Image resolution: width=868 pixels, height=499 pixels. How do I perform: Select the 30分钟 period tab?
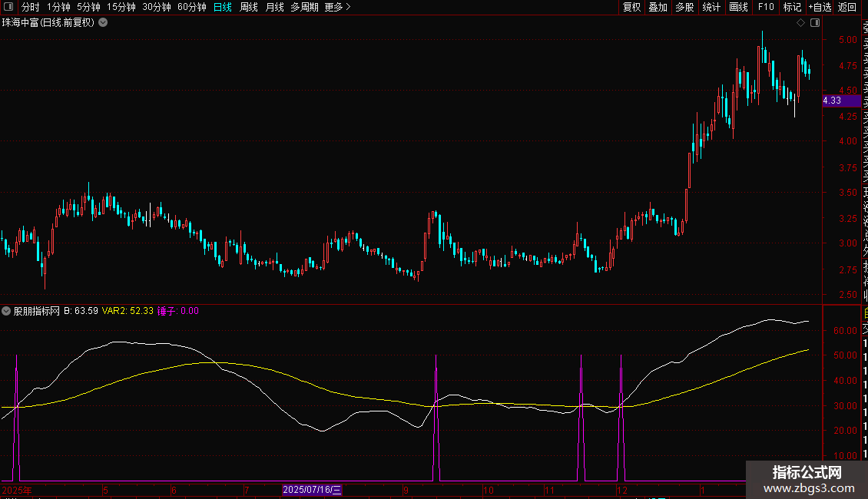[x=156, y=7]
